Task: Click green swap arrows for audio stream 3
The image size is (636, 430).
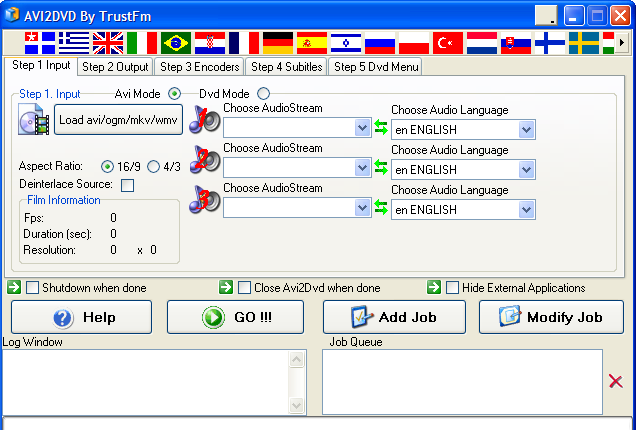Action: click(x=381, y=207)
